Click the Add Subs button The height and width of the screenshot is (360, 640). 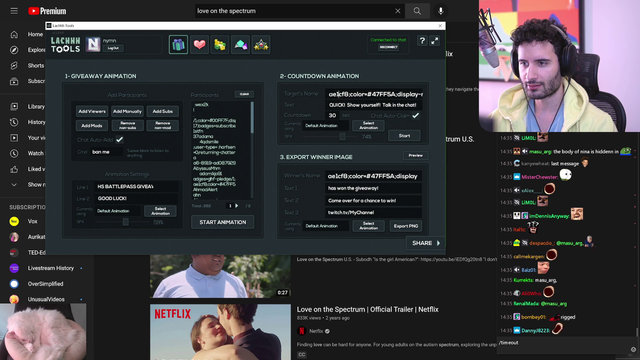pos(162,111)
